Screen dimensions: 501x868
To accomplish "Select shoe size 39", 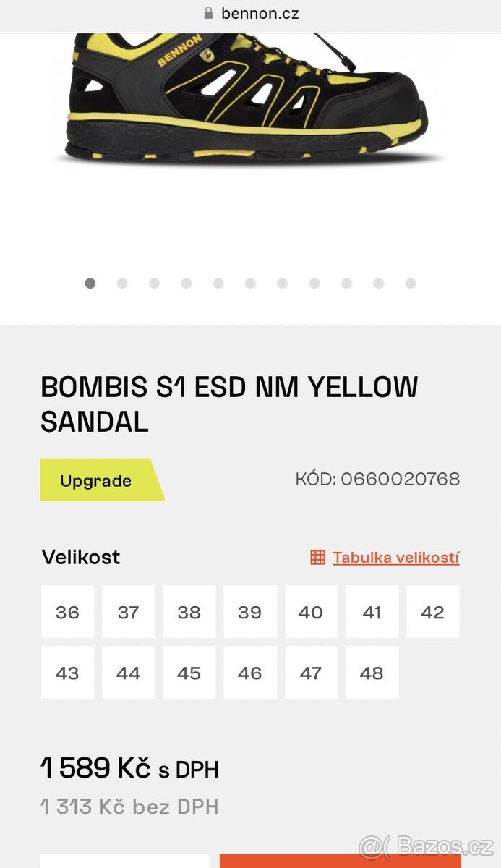I will pyautogui.click(x=249, y=612).
